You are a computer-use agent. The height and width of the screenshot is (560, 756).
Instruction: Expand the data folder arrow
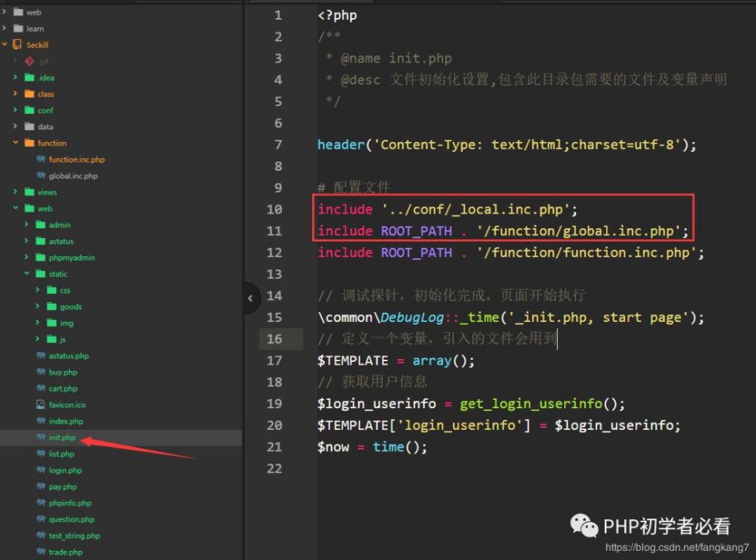[15, 127]
